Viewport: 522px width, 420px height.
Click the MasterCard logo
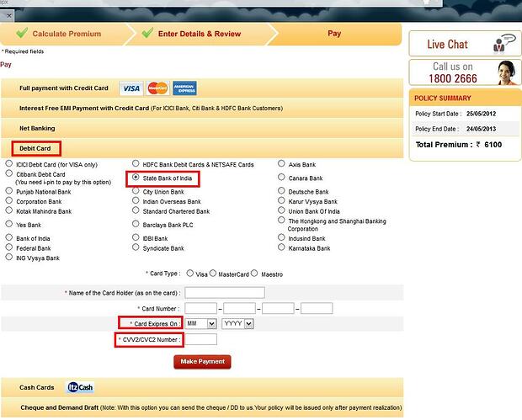click(x=157, y=88)
